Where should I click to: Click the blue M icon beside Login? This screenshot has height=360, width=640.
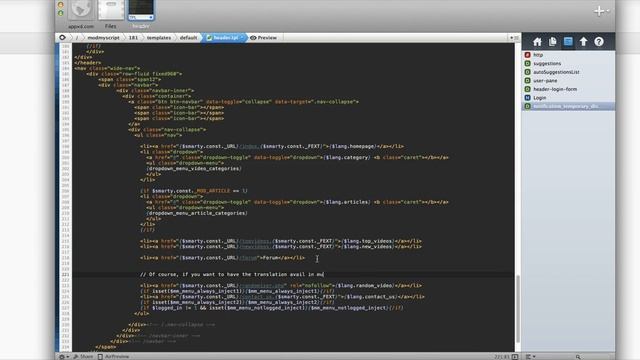click(527, 98)
